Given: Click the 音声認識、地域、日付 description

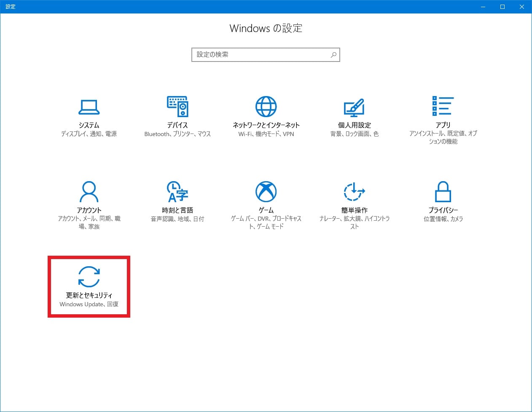Looking at the screenshot, I should pyautogui.click(x=177, y=219).
